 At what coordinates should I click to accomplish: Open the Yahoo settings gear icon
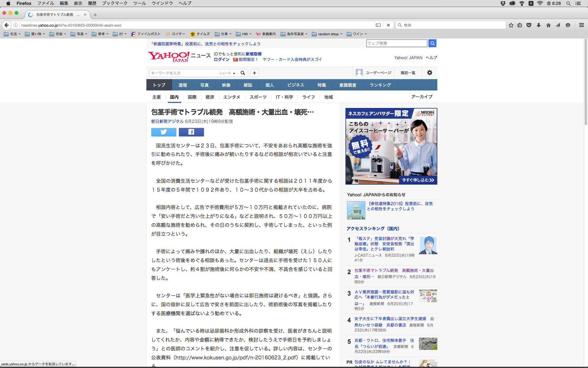point(429,73)
